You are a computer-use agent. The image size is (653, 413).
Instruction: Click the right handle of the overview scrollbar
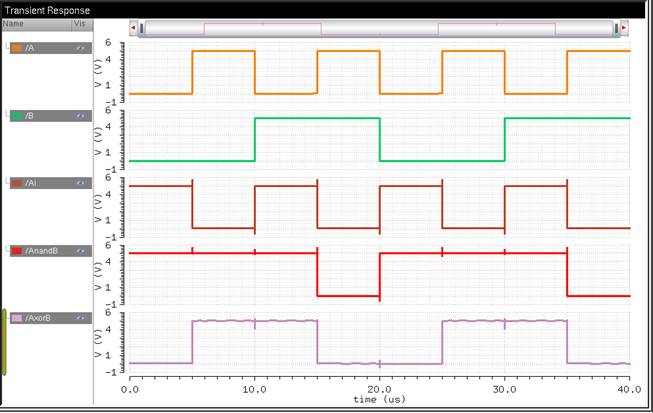(x=615, y=28)
